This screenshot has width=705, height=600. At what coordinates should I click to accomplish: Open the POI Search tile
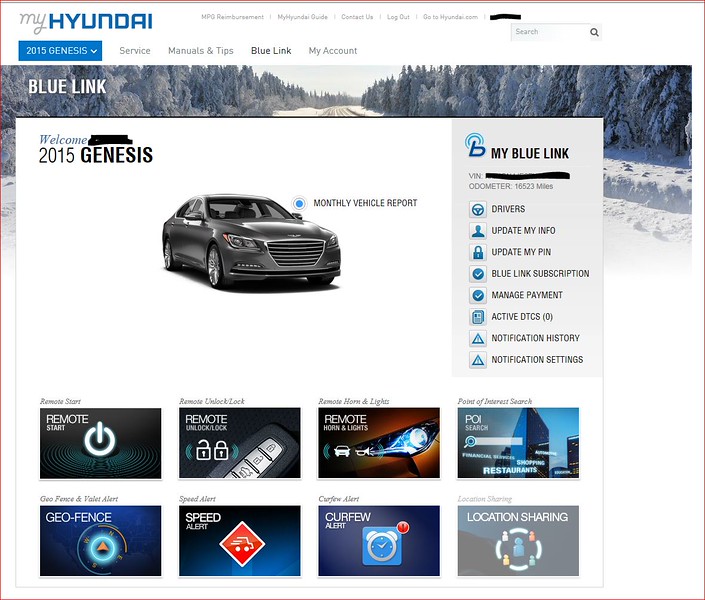[x=518, y=443]
